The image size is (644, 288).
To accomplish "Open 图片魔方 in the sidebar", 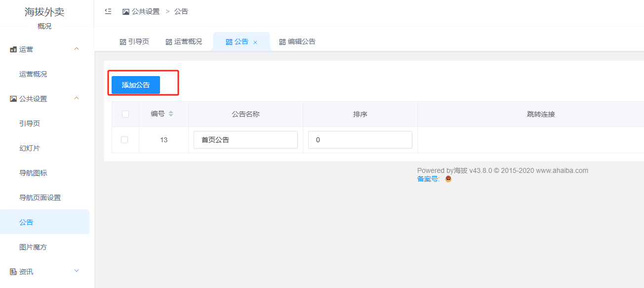I will (44, 247).
